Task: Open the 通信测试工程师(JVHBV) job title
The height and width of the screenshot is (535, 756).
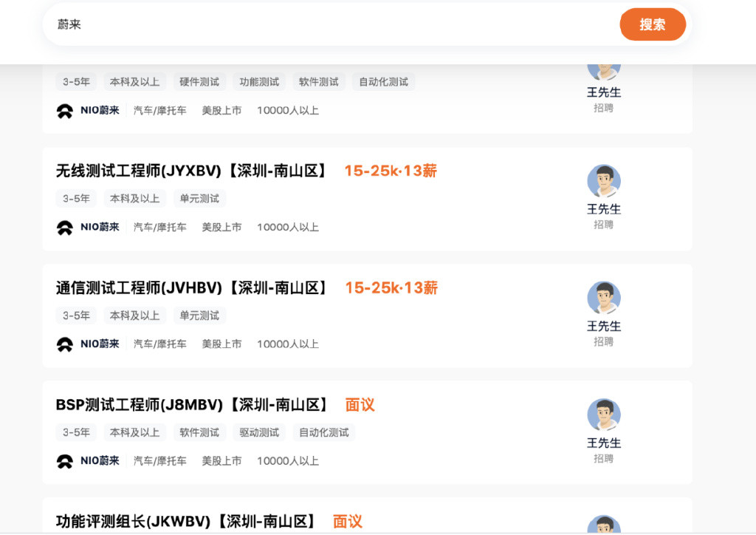Action: click(193, 288)
